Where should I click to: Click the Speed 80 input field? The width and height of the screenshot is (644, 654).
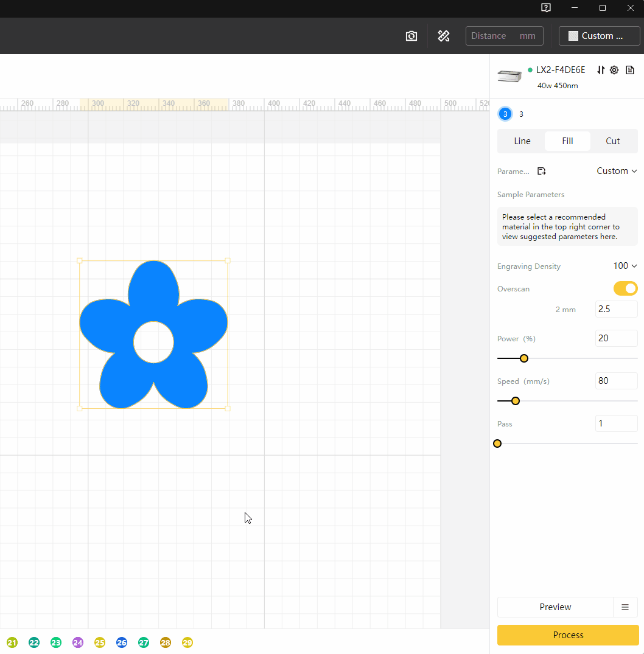pos(616,381)
